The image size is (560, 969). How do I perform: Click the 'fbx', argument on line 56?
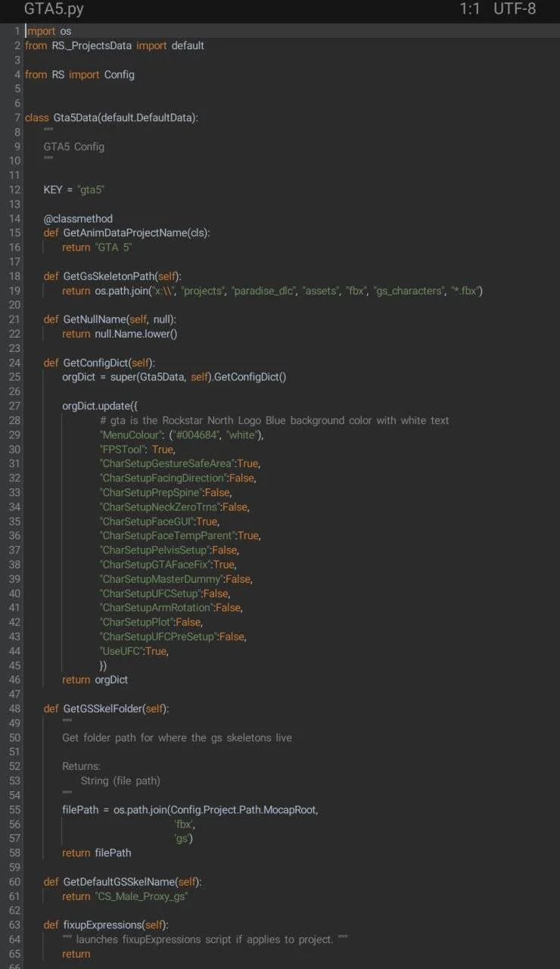tap(184, 824)
